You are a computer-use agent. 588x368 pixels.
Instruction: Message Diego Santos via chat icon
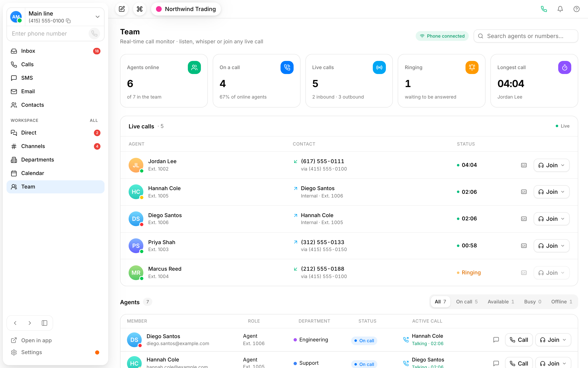496,340
